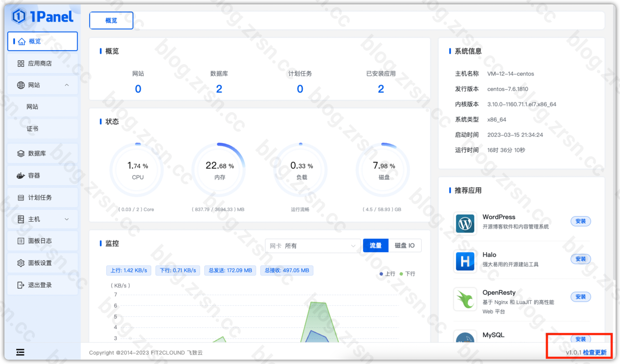Install MySQL via 安装 button

click(581, 339)
